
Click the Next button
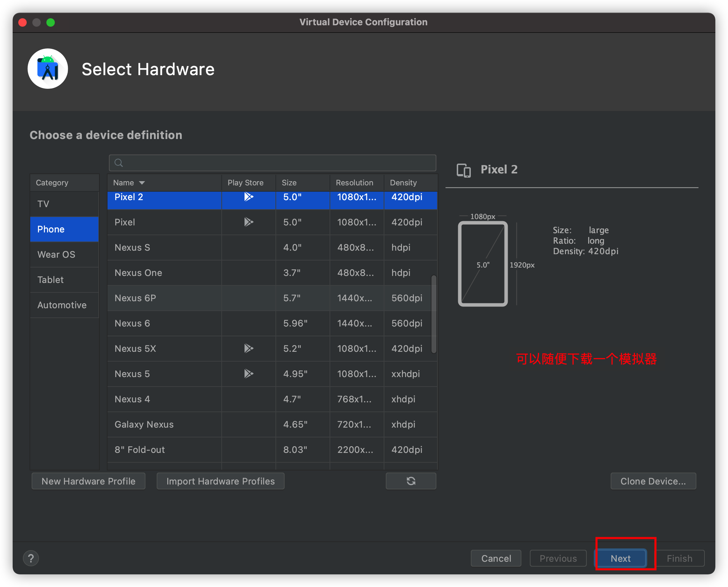coord(620,558)
